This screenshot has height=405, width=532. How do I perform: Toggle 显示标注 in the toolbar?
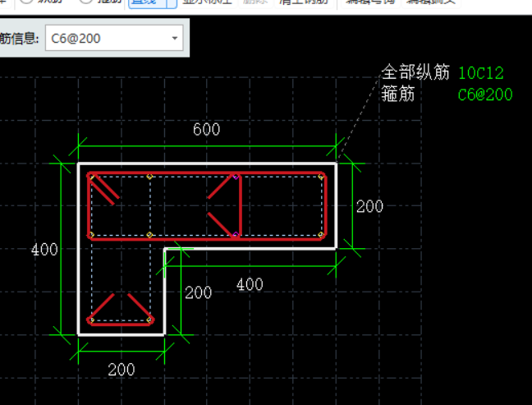click(x=205, y=2)
